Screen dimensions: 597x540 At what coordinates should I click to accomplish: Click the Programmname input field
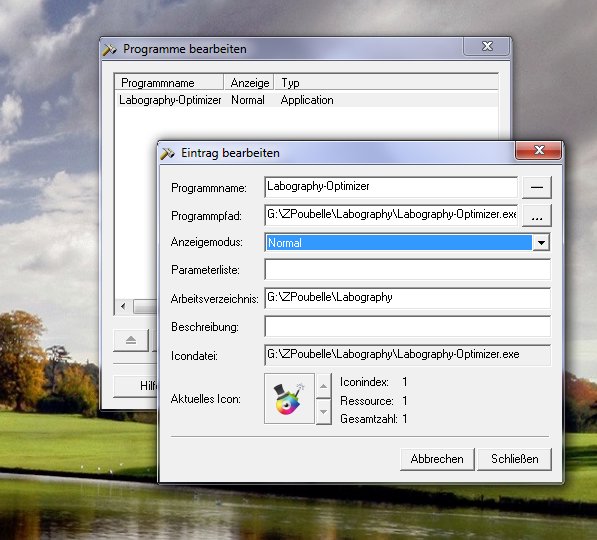(x=391, y=187)
